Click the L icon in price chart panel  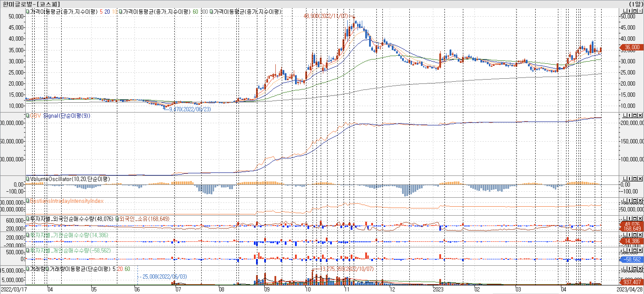[x=625, y=11]
